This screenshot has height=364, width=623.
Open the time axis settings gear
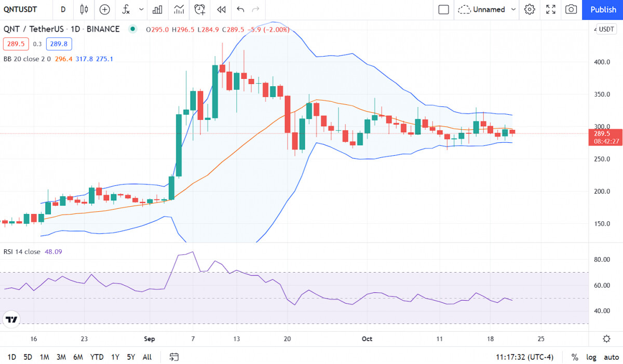[x=606, y=339]
